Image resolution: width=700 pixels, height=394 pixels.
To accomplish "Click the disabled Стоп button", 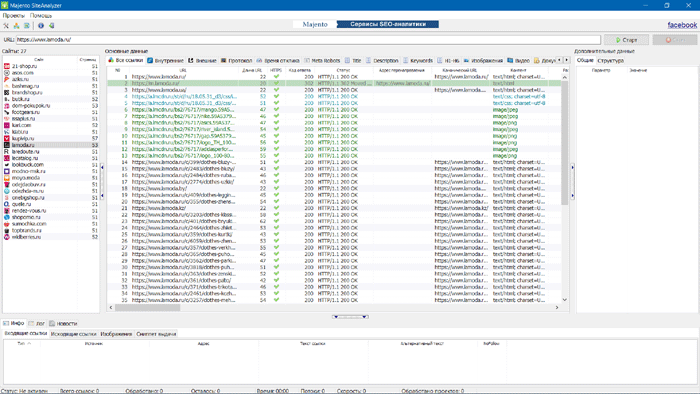I will pyautogui.click(x=675, y=40).
